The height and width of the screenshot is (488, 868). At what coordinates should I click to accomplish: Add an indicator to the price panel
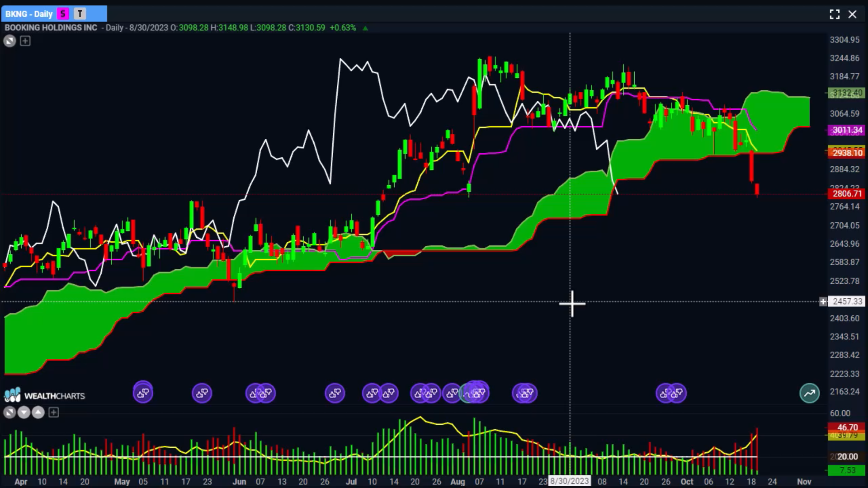pos(25,41)
